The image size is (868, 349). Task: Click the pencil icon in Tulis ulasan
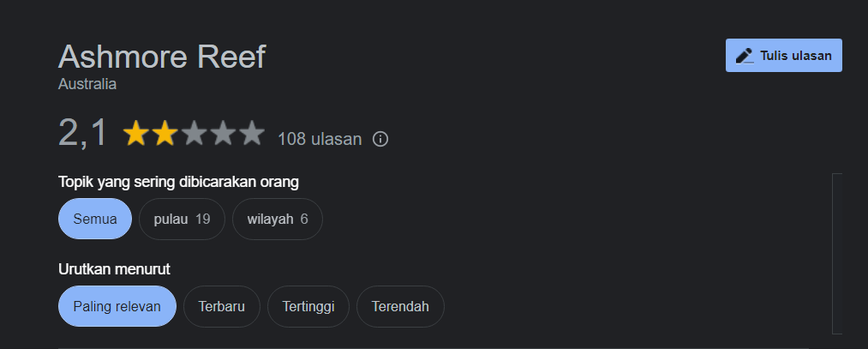744,56
